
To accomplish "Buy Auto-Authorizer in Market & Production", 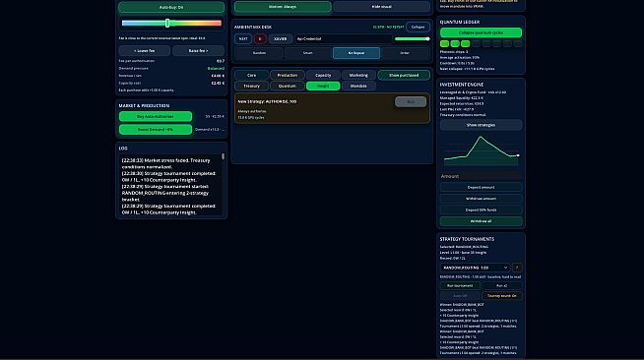I will click(x=156, y=116).
